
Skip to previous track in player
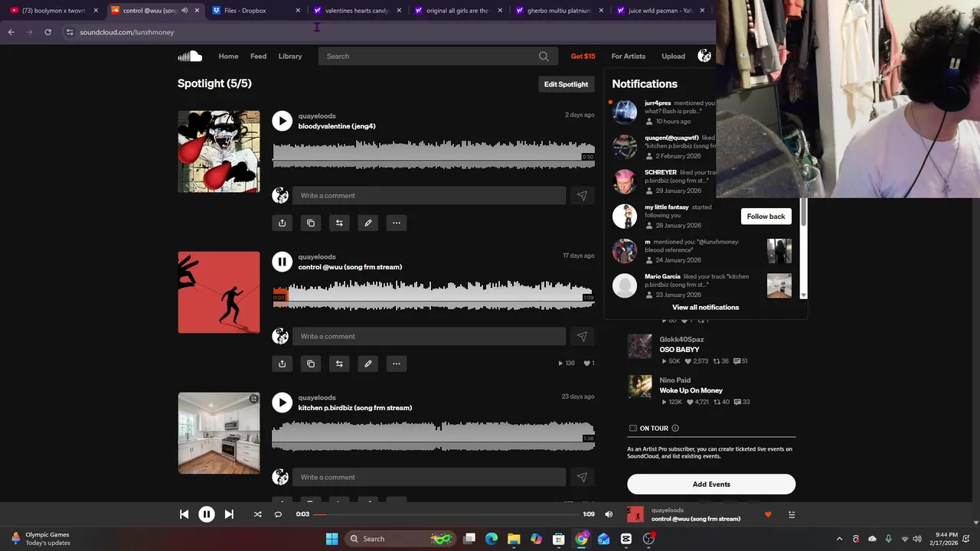[x=184, y=514]
